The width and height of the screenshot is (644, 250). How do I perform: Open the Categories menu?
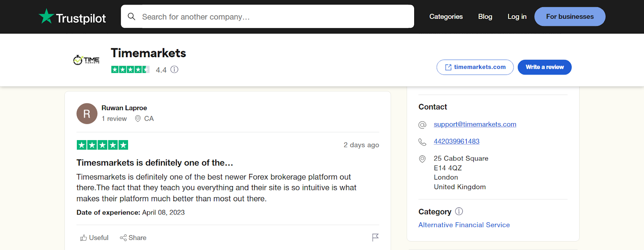(446, 17)
